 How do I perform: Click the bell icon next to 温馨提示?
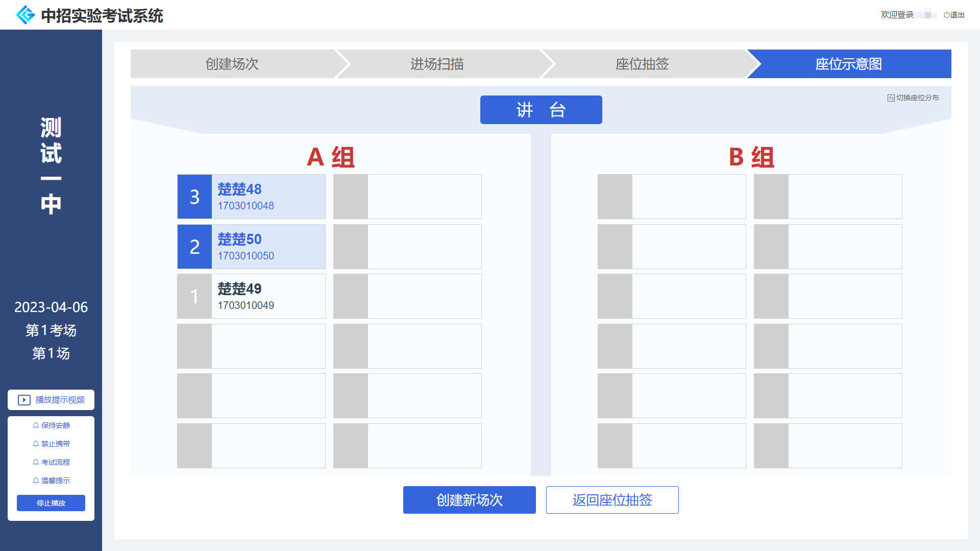[x=36, y=481]
